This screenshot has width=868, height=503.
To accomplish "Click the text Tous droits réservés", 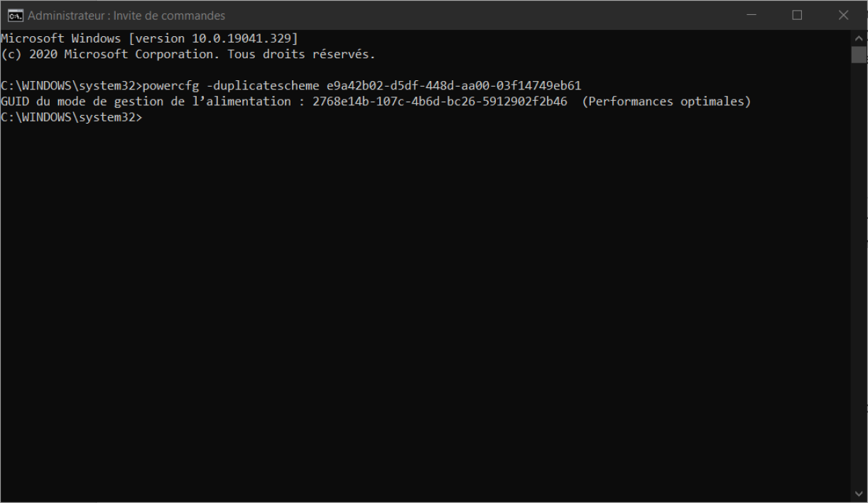I will click(300, 54).
